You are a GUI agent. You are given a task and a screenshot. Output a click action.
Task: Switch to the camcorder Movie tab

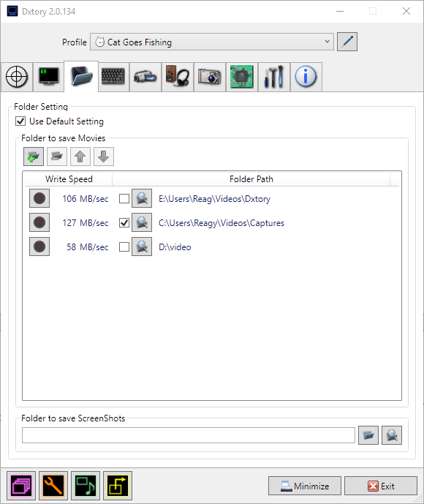pyautogui.click(x=145, y=77)
